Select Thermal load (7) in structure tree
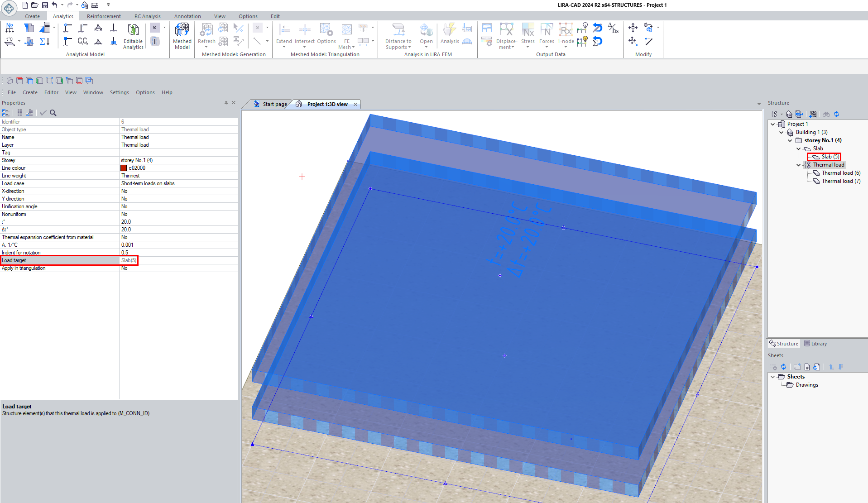The width and height of the screenshot is (868, 503). 841,181
